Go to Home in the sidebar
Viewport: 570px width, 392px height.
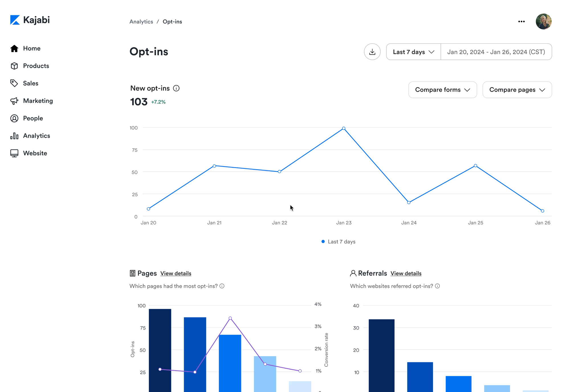coord(32,48)
